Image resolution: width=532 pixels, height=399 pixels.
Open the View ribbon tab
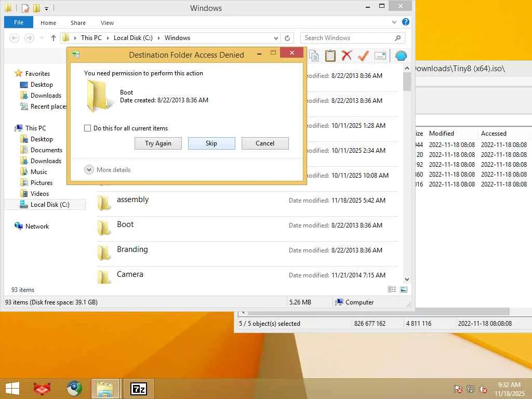107,23
